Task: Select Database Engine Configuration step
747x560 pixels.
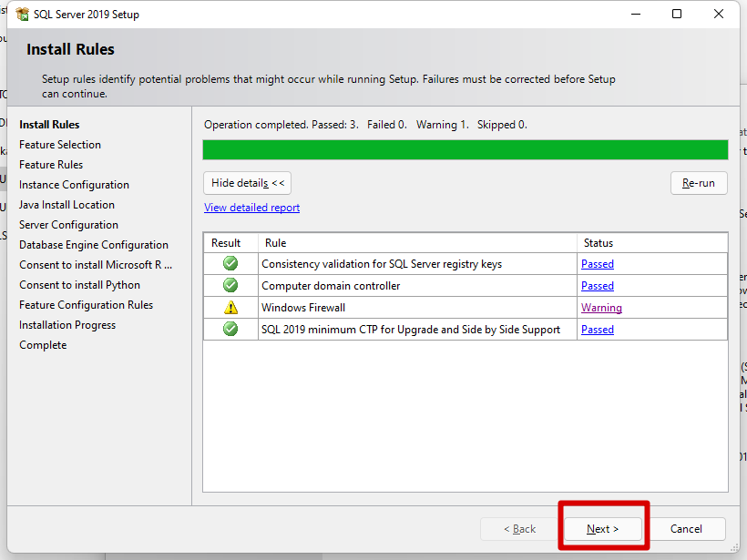Action: pyautogui.click(x=94, y=245)
